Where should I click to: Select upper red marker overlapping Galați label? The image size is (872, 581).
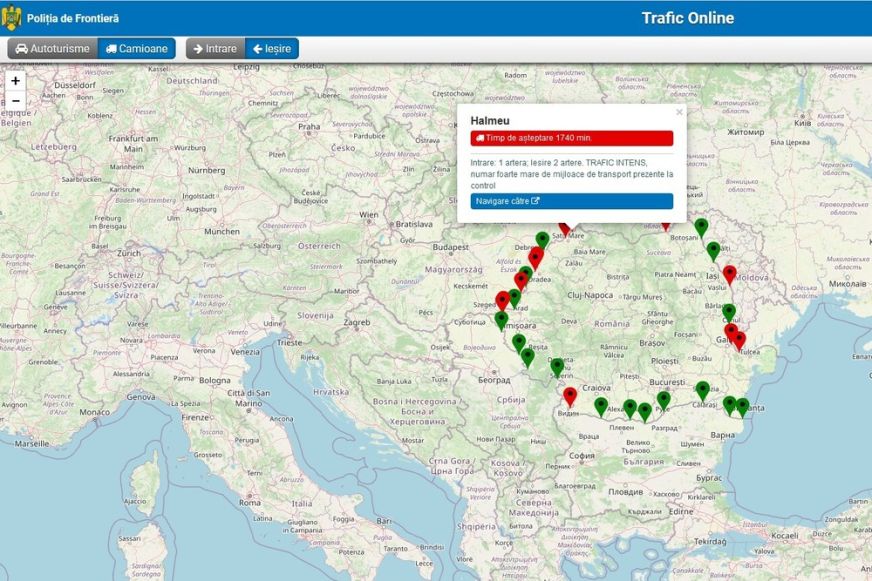[x=731, y=332]
